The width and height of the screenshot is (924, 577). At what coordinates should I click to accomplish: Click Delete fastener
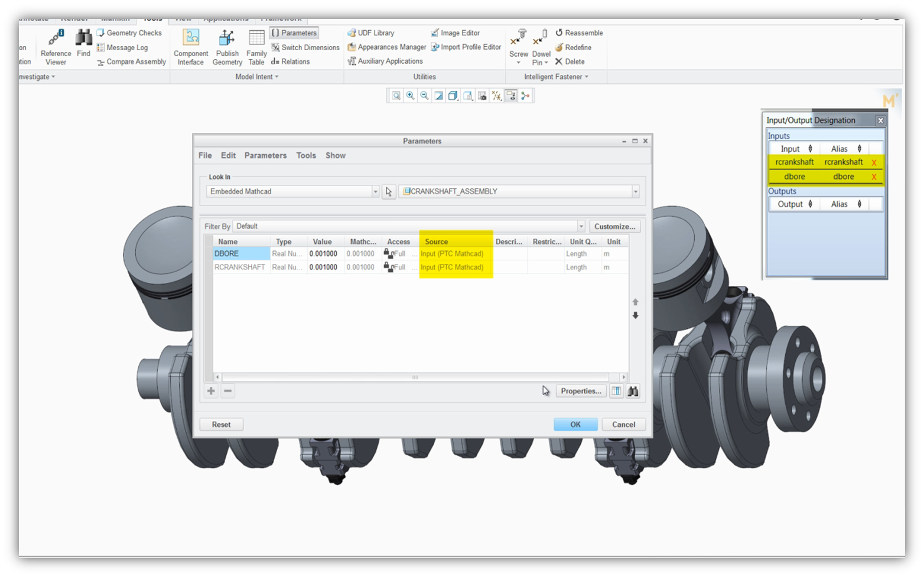(570, 61)
